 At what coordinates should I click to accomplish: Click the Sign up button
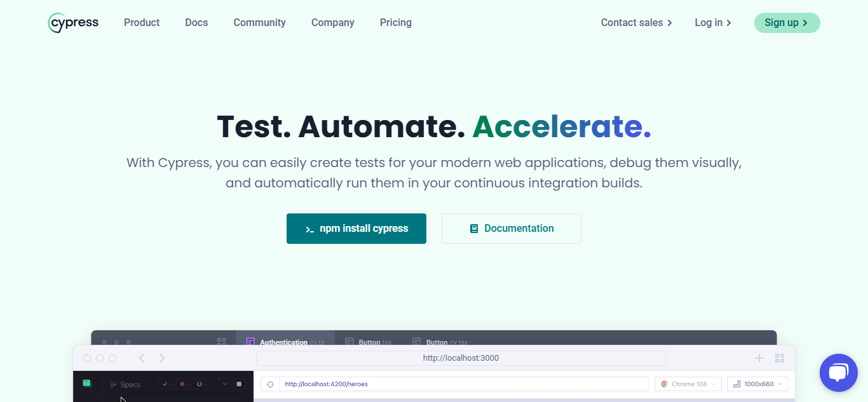point(787,23)
